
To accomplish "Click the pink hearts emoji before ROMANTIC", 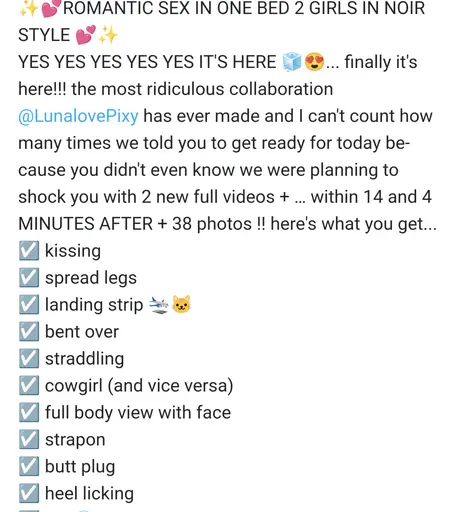I will tap(51, 8).
